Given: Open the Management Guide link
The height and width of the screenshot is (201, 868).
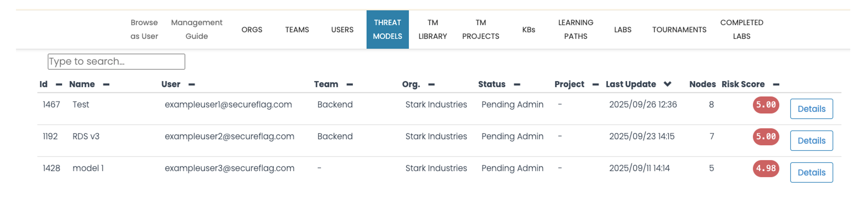Looking at the screenshot, I should pos(196,29).
